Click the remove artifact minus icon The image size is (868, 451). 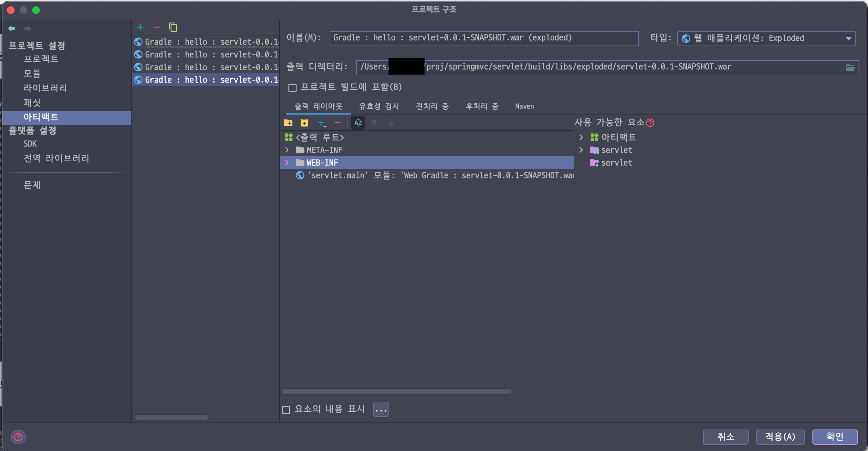click(x=156, y=27)
